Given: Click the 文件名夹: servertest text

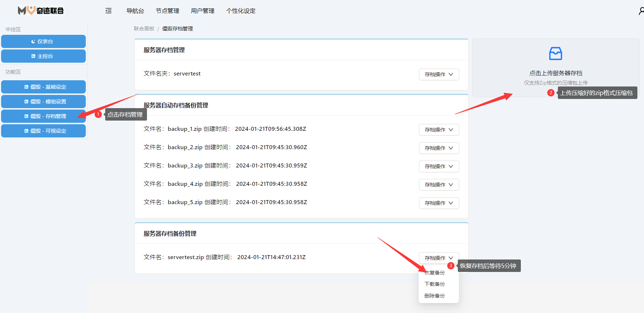Looking at the screenshot, I should [172, 74].
